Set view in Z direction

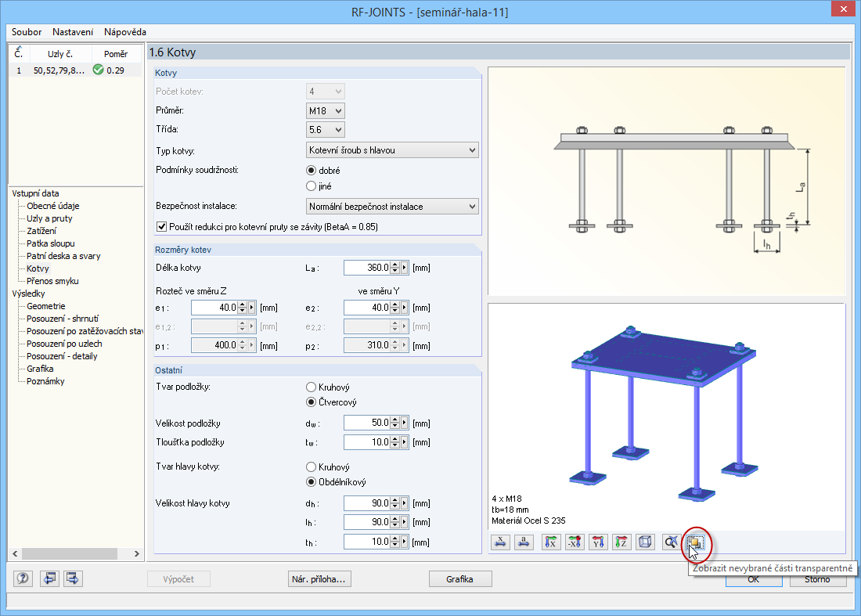pos(621,542)
